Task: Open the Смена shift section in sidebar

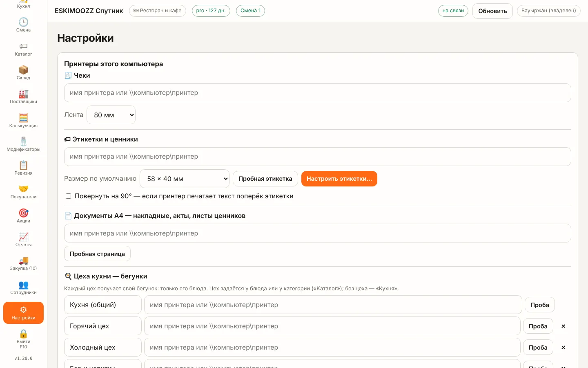Action: pos(23,25)
